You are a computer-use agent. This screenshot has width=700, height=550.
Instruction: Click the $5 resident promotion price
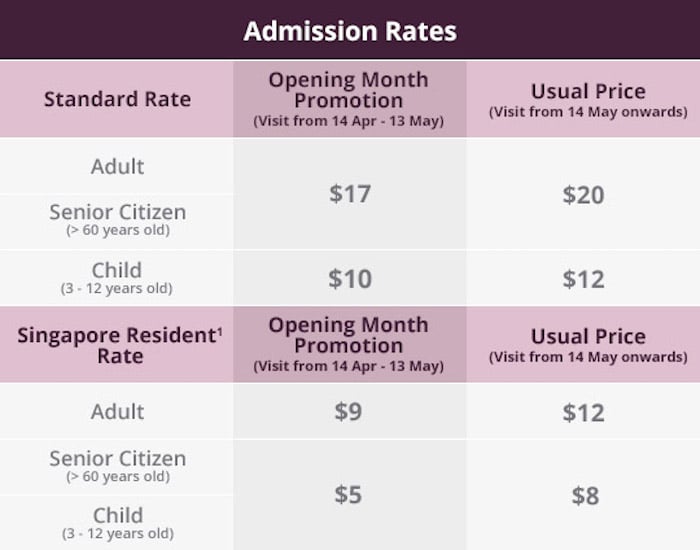(x=348, y=496)
